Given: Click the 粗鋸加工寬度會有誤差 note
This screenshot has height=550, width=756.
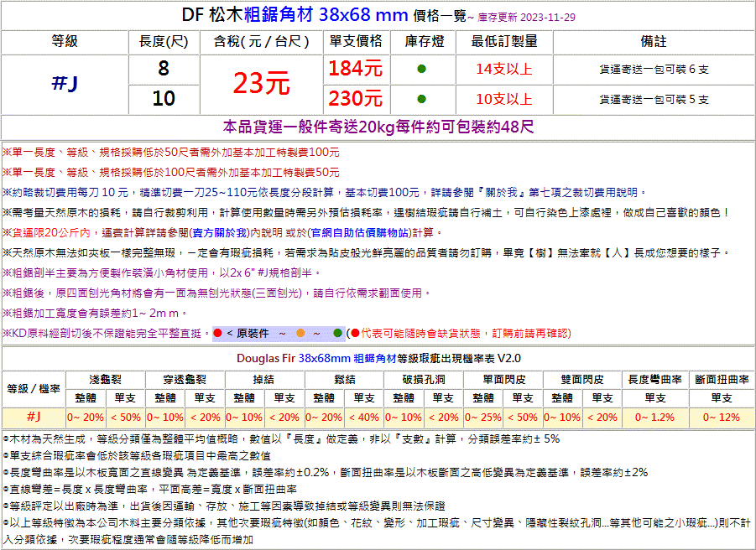Looking at the screenshot, I should click(x=95, y=313).
